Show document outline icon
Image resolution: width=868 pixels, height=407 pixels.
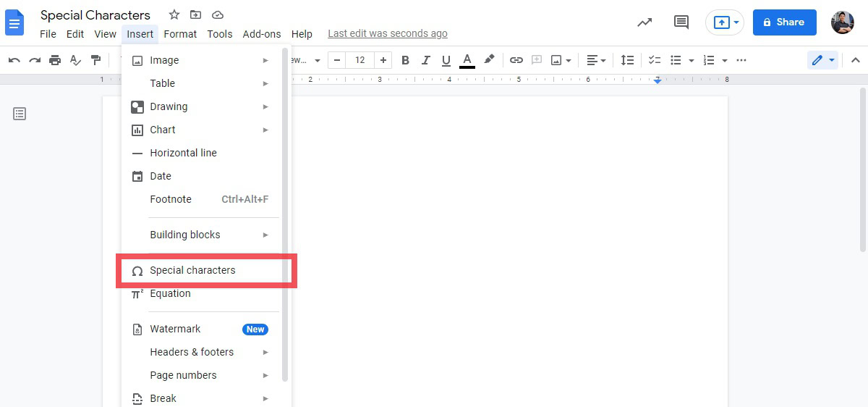point(20,114)
